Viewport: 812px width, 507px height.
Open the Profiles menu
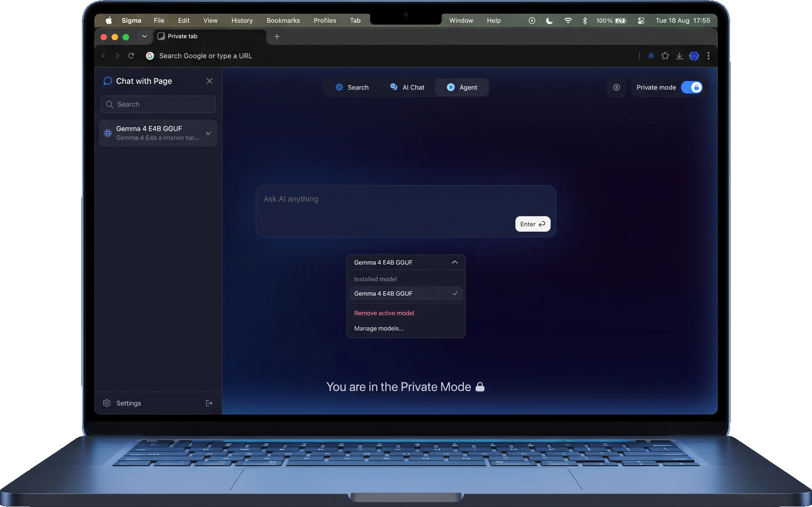pos(325,20)
